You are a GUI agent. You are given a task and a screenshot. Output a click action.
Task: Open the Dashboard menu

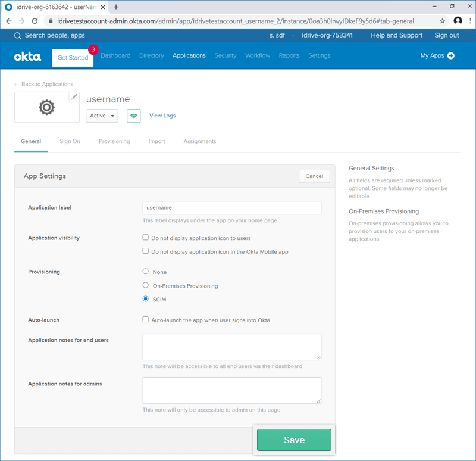tap(115, 55)
